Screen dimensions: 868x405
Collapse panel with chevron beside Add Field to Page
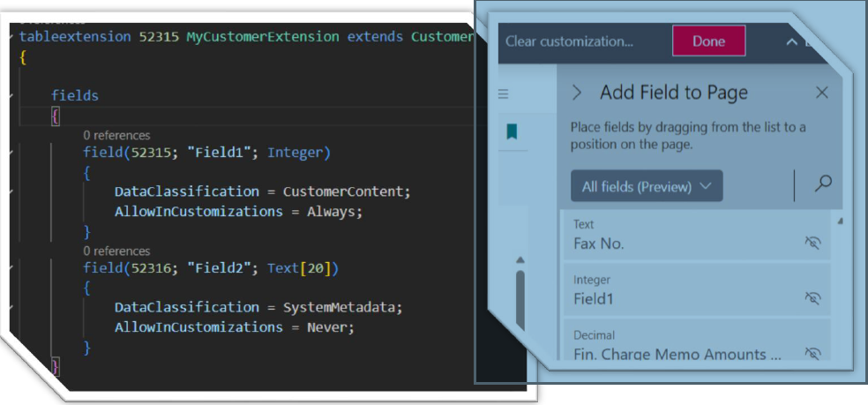(x=577, y=93)
